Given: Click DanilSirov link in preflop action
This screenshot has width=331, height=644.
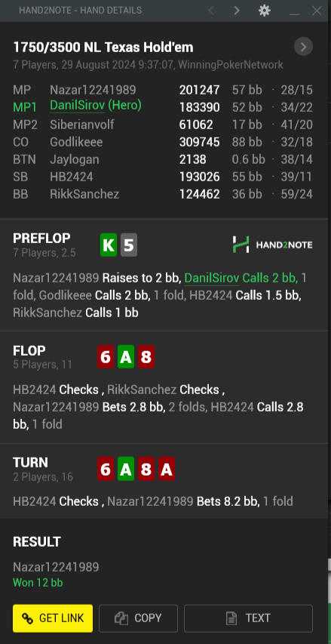Looking at the screenshot, I should coord(212,278).
